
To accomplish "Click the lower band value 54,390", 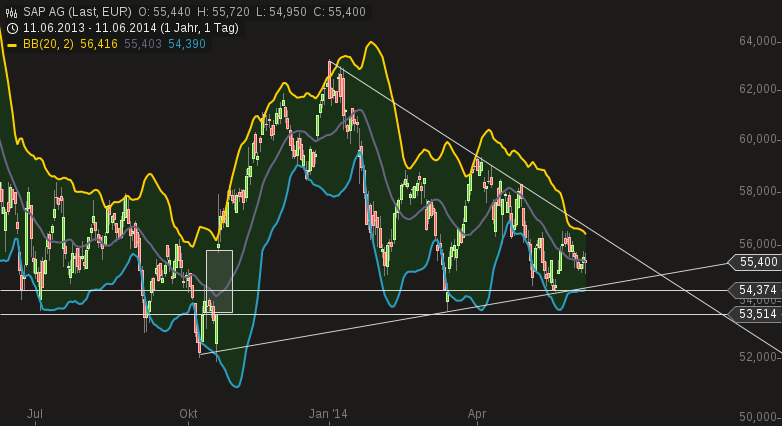I will pyautogui.click(x=187, y=44).
